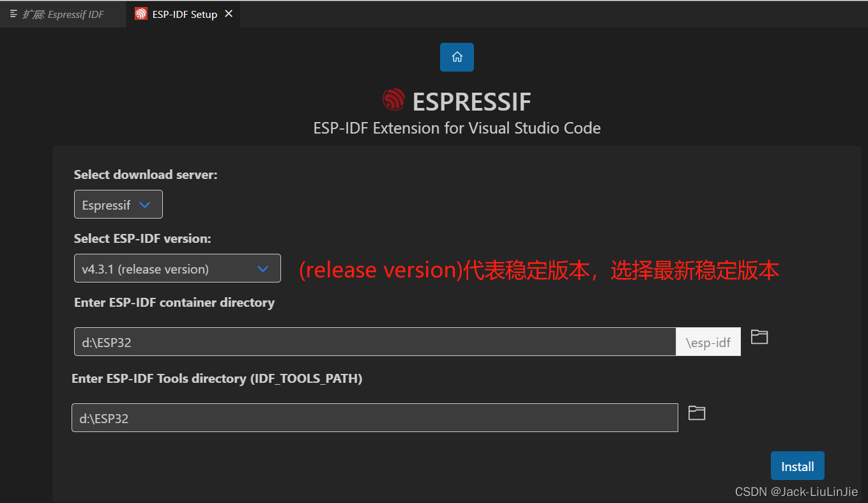Click 'Enter ESP-IDF container directory' label
The image size is (868, 503).
(174, 302)
